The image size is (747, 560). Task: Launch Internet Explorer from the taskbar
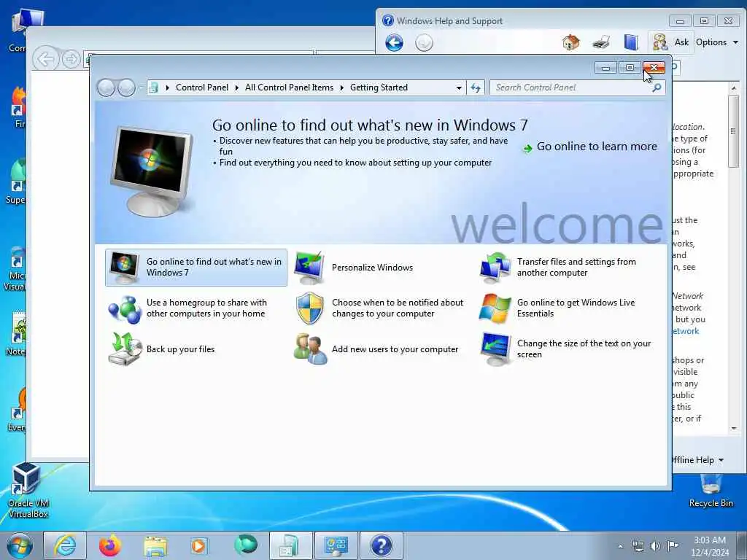(65, 545)
